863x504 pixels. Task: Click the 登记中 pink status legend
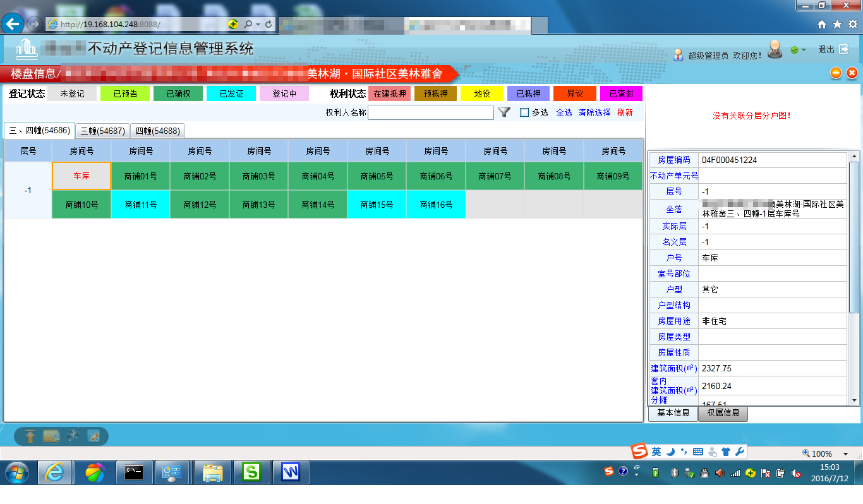(x=284, y=93)
